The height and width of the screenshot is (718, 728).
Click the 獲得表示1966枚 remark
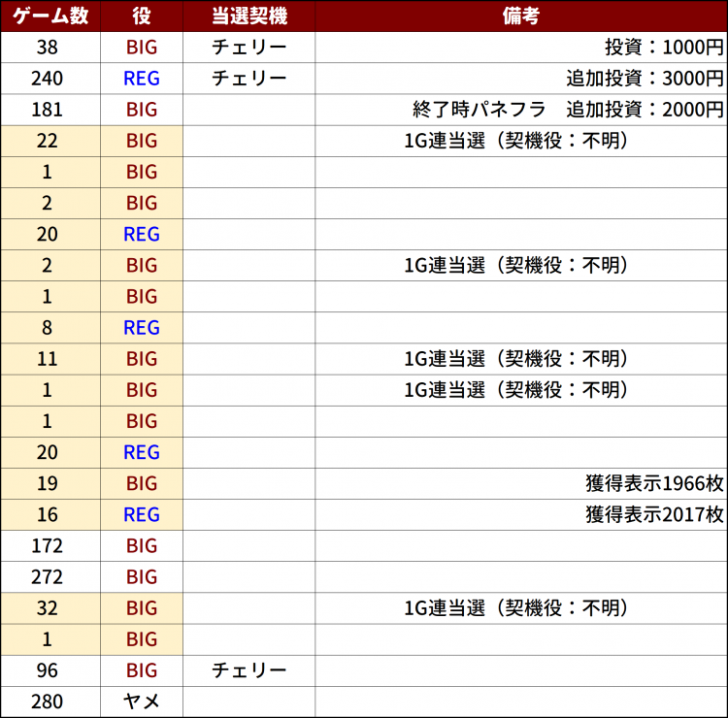[x=654, y=483]
